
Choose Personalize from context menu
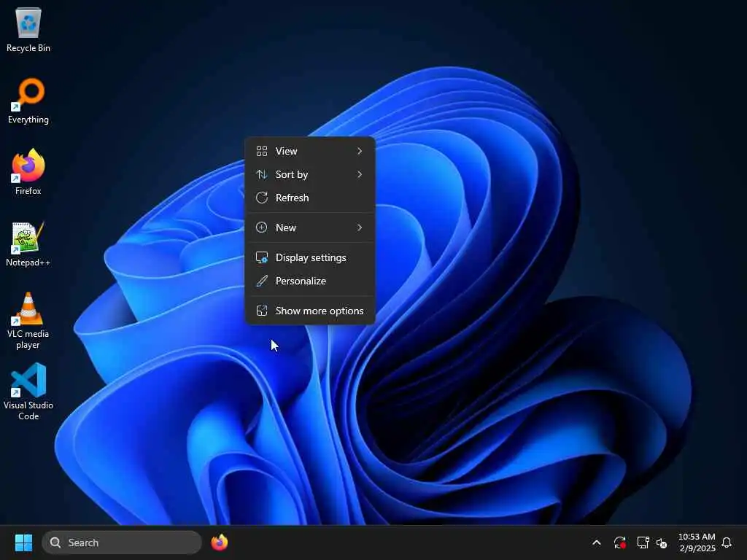tap(309, 281)
